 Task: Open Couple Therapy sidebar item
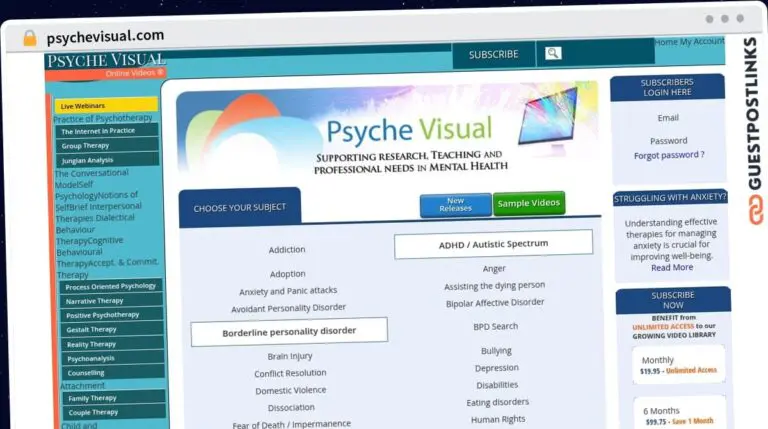pos(115,412)
